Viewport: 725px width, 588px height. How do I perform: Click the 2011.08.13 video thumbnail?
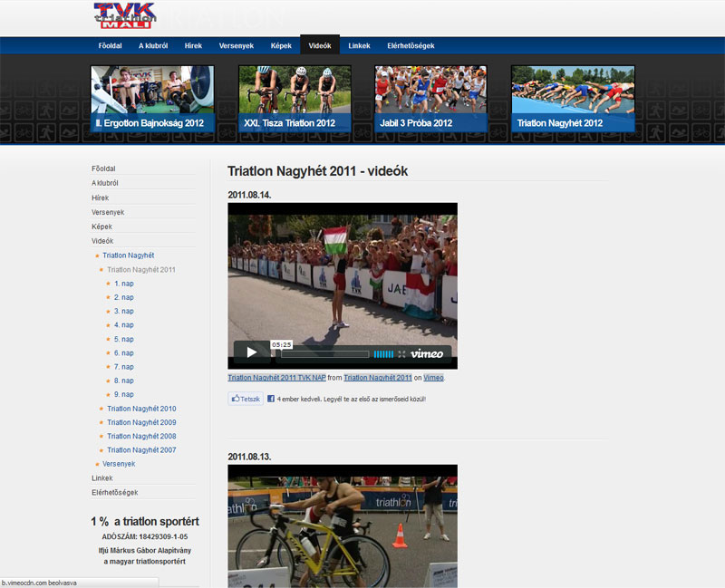point(342,525)
